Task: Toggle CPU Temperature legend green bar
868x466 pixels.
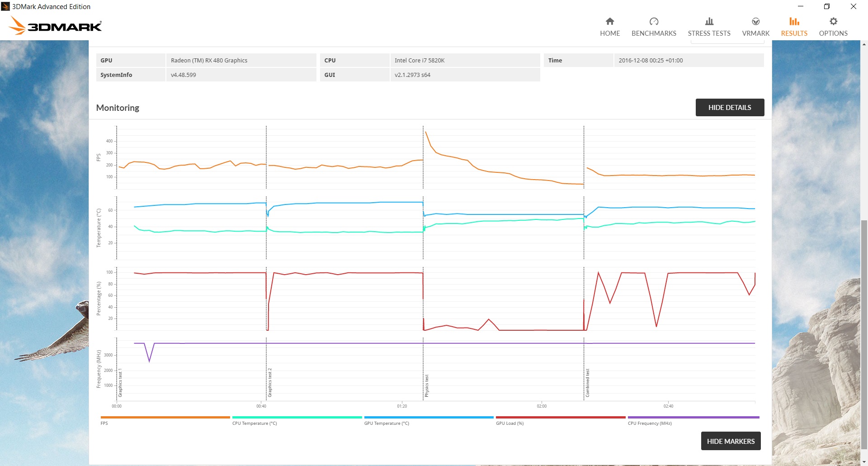Action: point(297,417)
